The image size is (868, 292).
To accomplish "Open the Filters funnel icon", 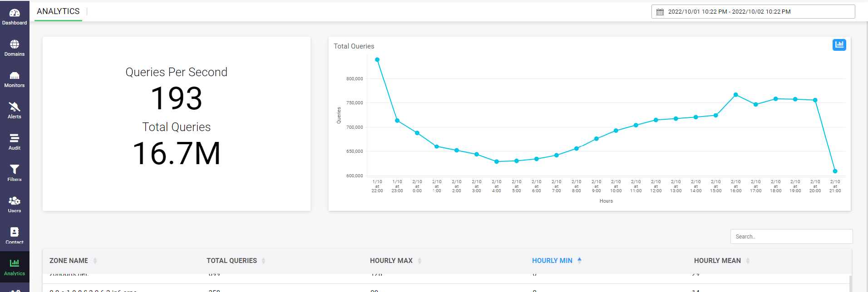I will point(15,170).
